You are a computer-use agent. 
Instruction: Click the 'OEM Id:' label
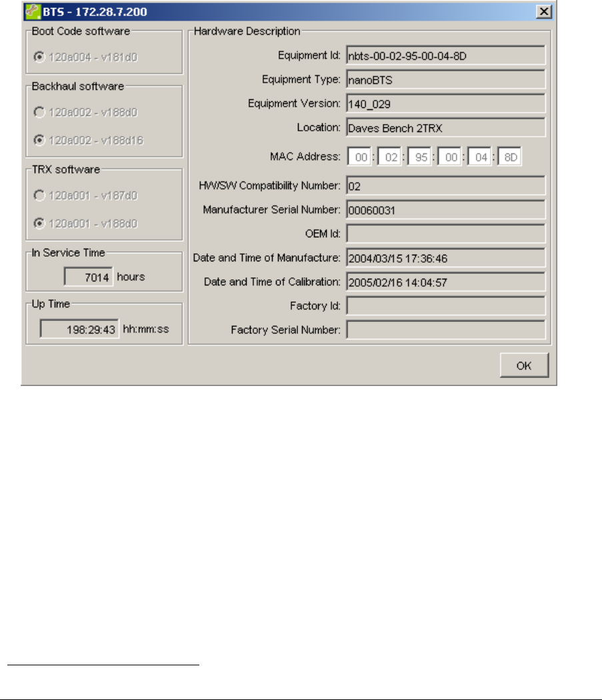click(323, 234)
